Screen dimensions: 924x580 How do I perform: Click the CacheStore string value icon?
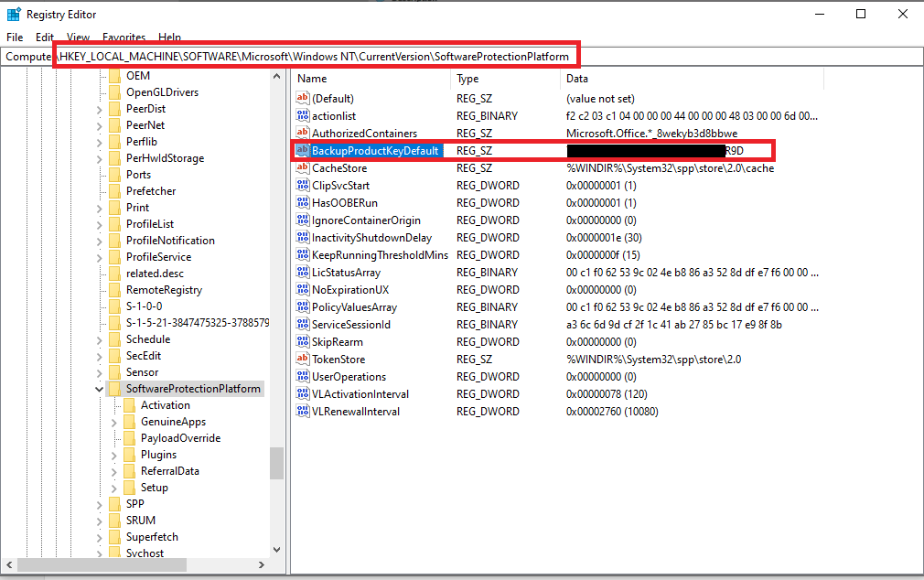[302, 167]
